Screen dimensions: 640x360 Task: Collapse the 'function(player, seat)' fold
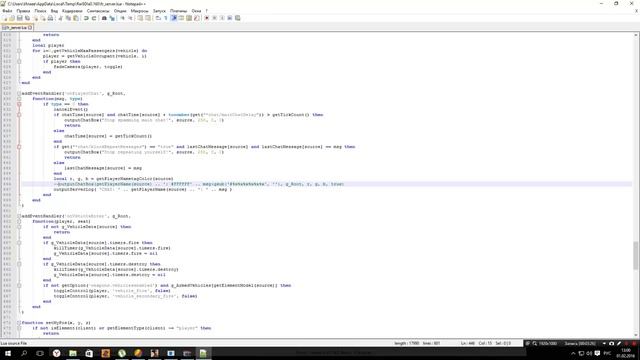click(x=19, y=221)
